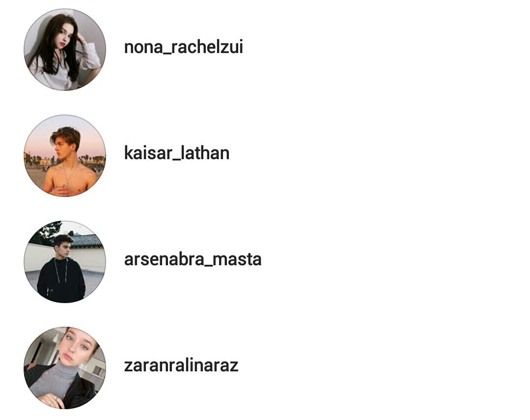Open the kaisar_lathan username link

click(177, 153)
